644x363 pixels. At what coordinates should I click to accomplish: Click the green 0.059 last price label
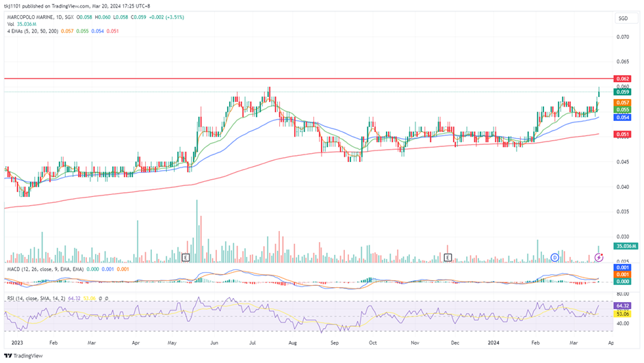click(623, 92)
